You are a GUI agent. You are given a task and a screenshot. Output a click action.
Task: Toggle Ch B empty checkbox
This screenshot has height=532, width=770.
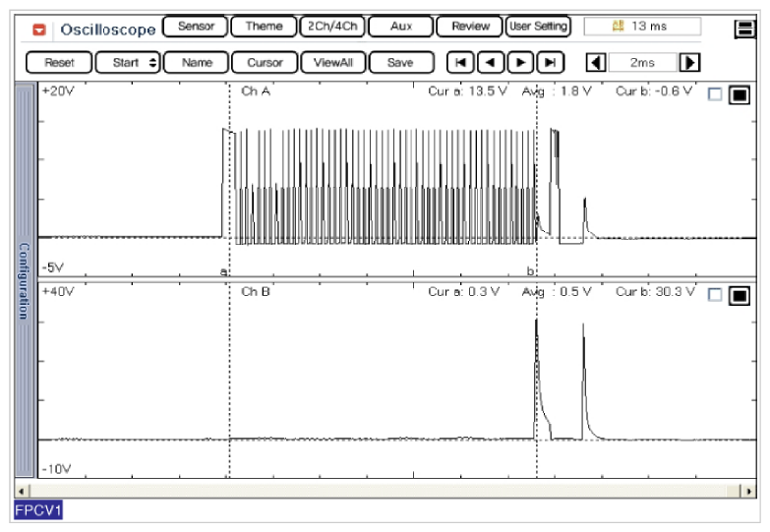coord(715,295)
